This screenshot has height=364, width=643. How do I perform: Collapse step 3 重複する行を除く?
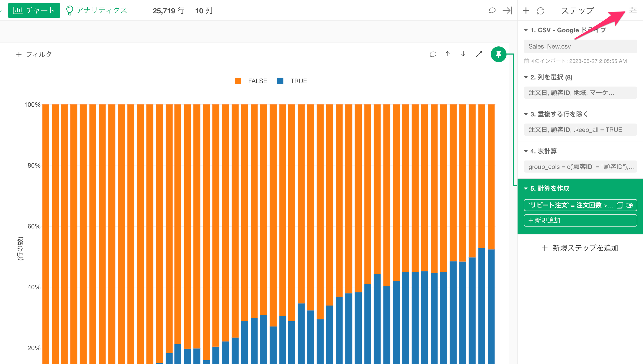pyautogui.click(x=526, y=114)
